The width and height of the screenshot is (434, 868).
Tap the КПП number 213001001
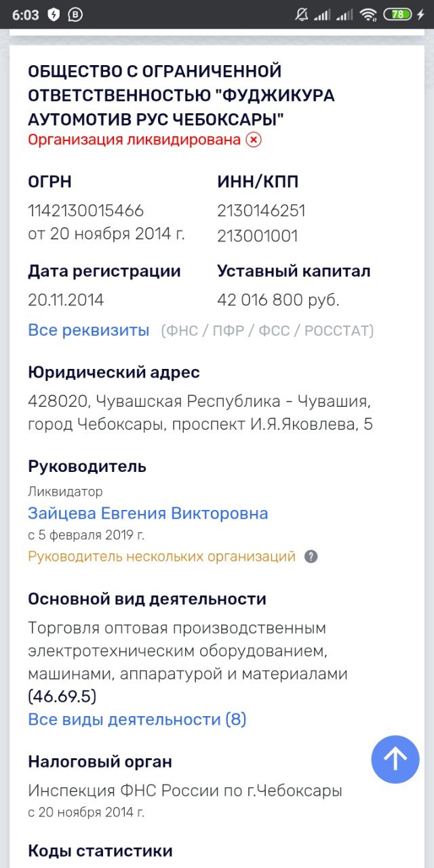[258, 236]
